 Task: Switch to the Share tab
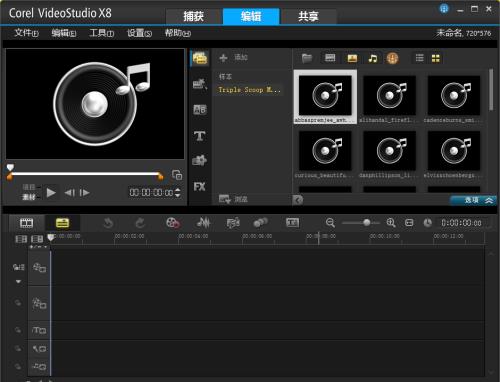[x=308, y=16]
